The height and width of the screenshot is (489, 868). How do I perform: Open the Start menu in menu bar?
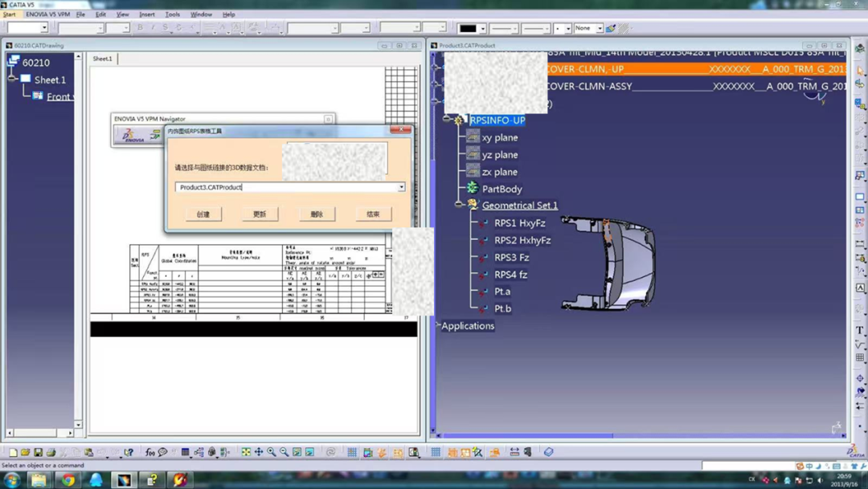10,14
